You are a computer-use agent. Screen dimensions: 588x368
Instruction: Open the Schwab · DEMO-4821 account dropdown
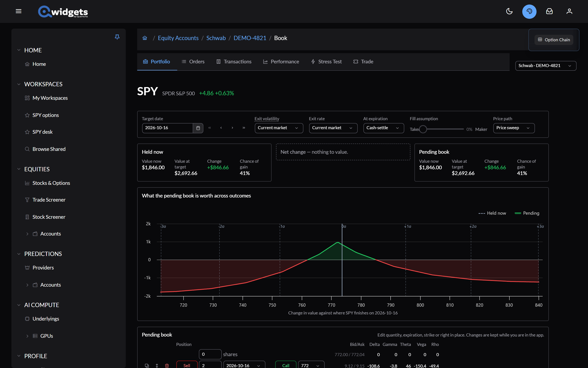tap(546, 66)
